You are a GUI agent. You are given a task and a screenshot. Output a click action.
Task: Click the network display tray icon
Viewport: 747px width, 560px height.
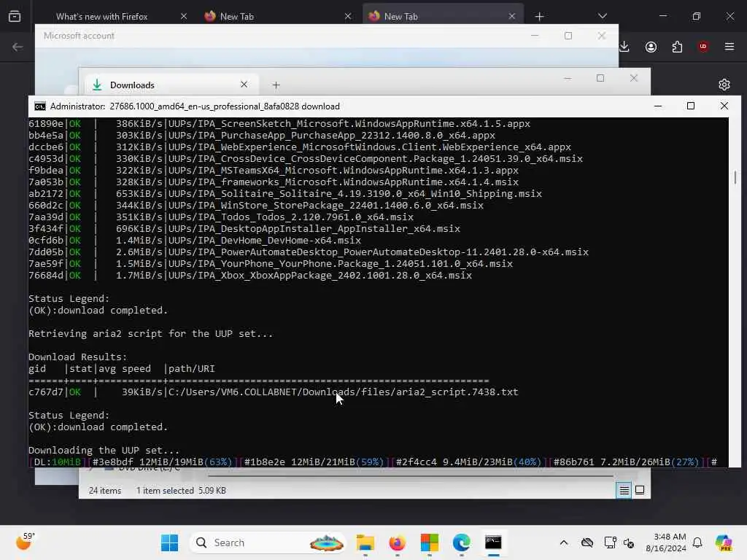click(610, 542)
